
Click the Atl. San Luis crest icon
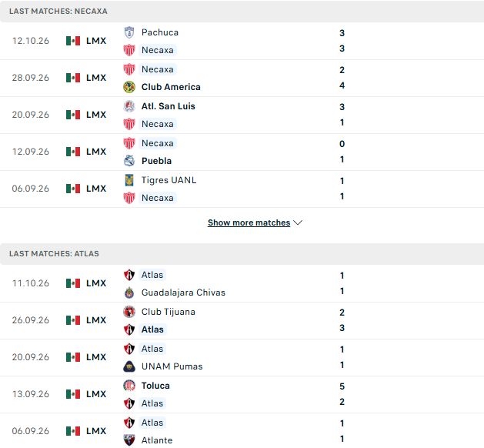129,106
